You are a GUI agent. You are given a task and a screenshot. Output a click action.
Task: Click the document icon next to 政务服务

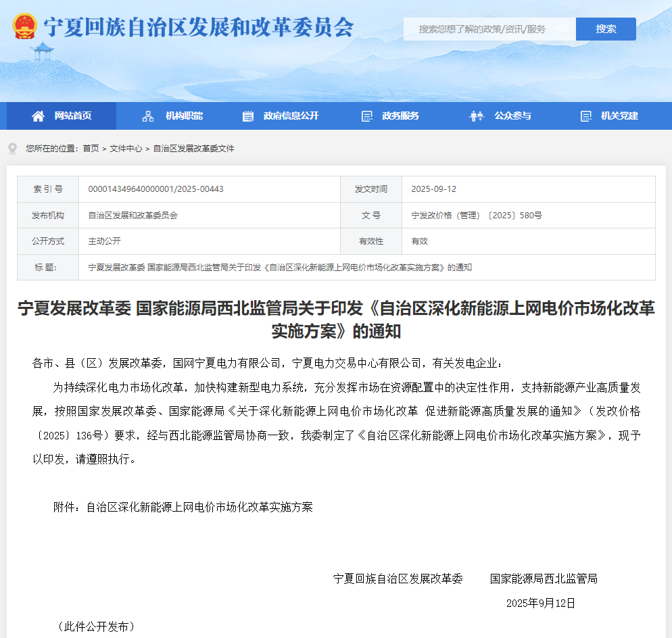point(367,116)
